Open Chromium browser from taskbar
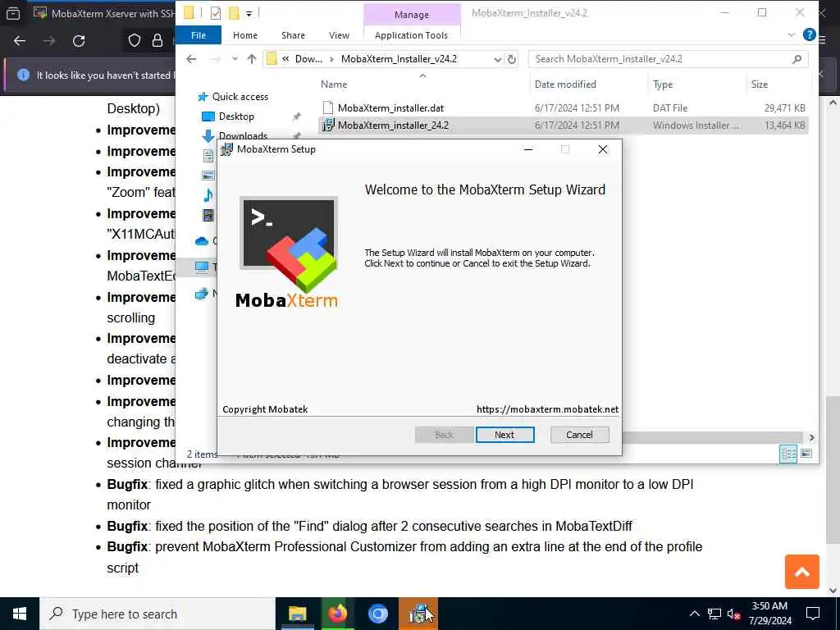 click(377, 614)
